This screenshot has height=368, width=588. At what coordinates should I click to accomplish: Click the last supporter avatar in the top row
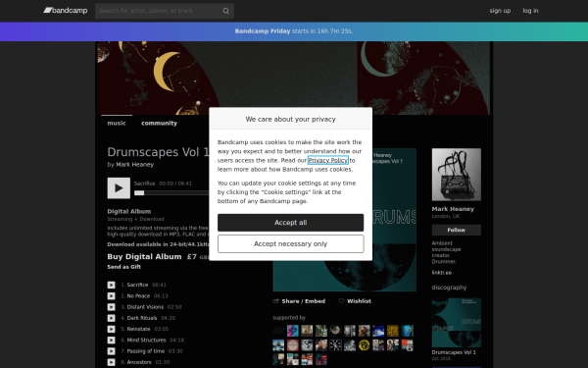coord(408,331)
